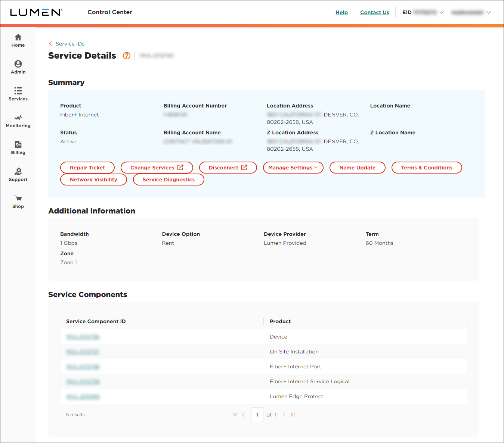This screenshot has width=504, height=443.
Task: Expand the Manage Settings dropdown
Action: [293, 168]
